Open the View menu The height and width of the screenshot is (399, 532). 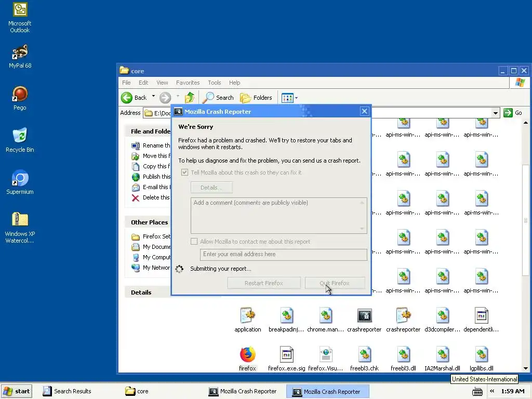(162, 83)
